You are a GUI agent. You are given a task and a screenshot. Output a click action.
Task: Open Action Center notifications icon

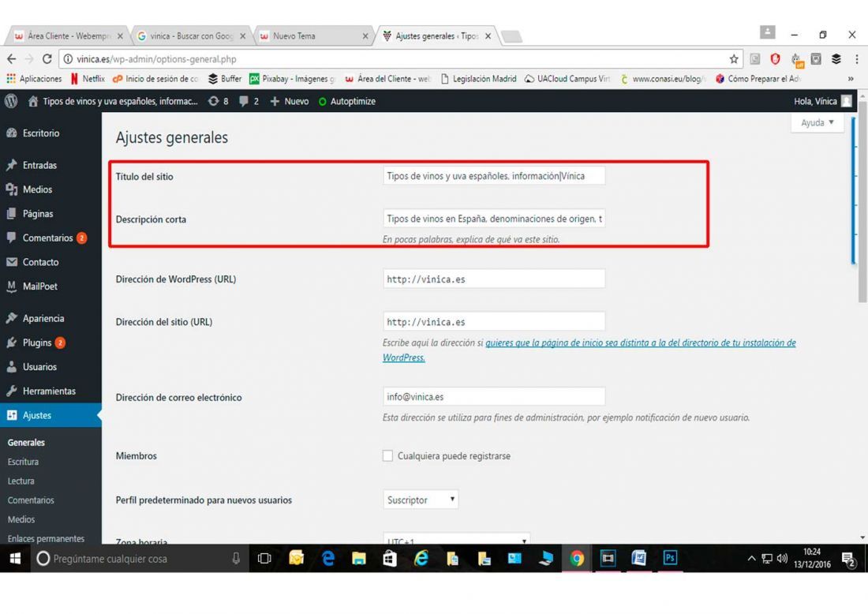coord(848,560)
